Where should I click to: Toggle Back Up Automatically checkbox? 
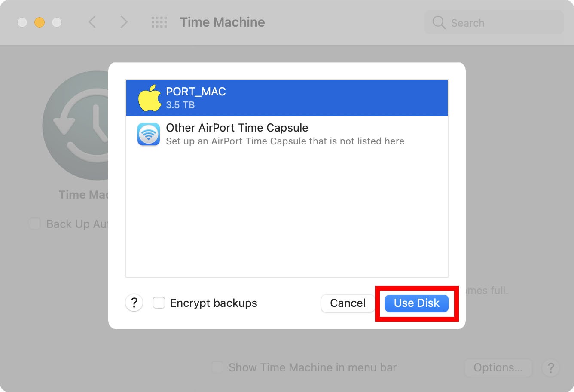tap(35, 224)
